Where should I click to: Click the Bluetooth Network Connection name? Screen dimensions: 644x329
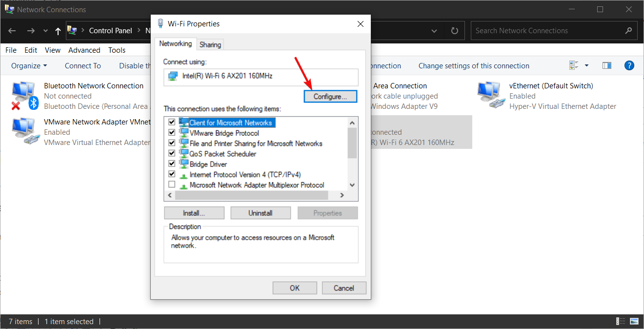[x=94, y=86]
